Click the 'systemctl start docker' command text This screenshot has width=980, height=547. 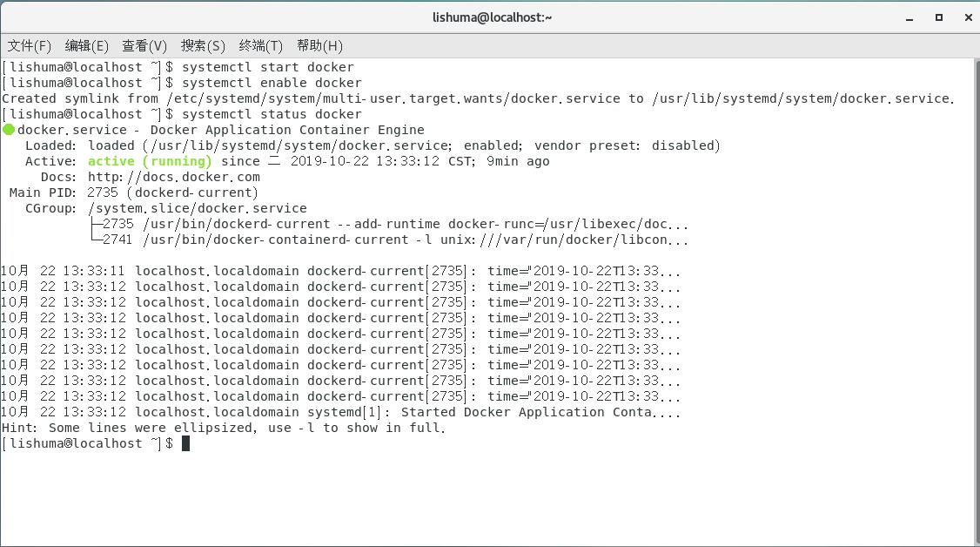(268, 67)
